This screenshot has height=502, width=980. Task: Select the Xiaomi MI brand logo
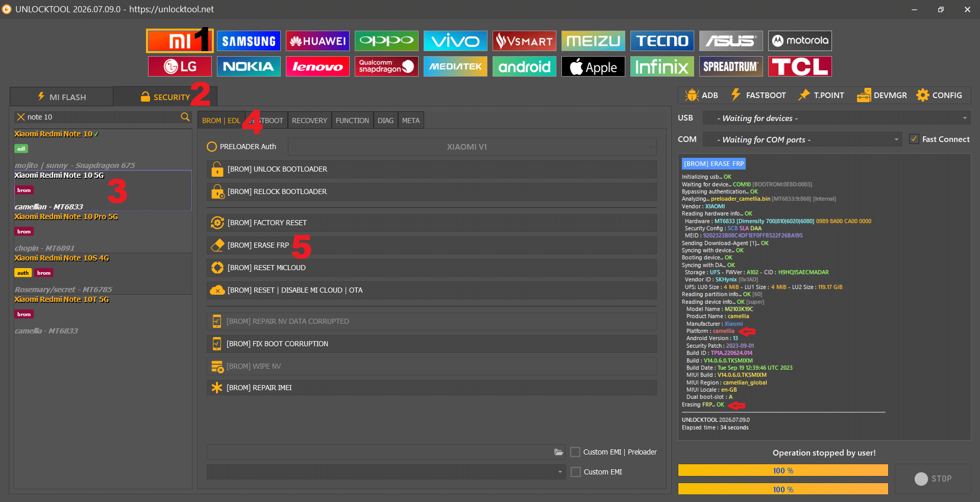pyautogui.click(x=180, y=41)
